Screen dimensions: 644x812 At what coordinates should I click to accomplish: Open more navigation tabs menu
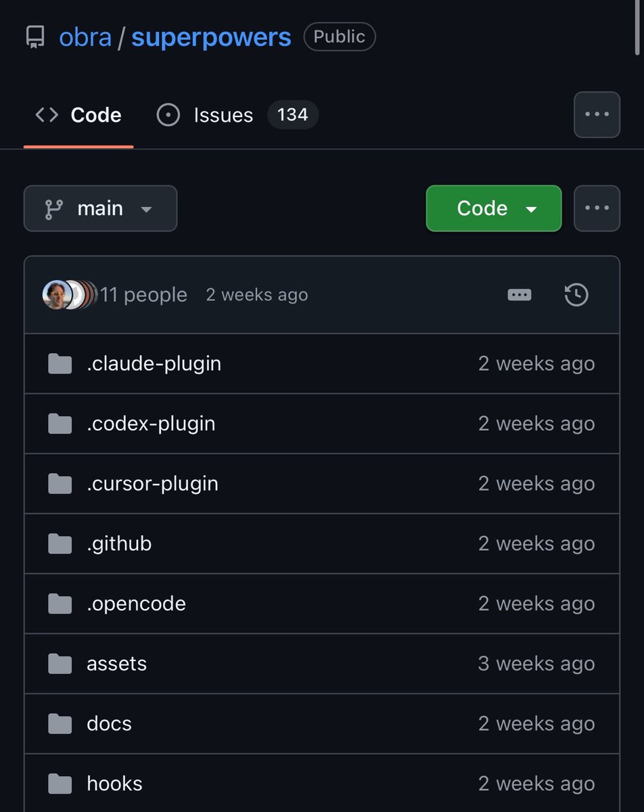tap(597, 115)
